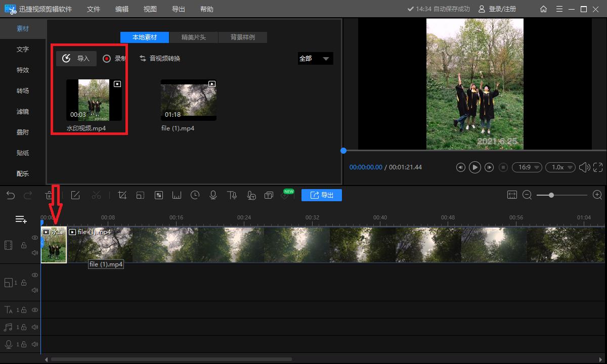Click the microphone voiceover icon in toolbar
607x364 pixels.
[x=213, y=195]
